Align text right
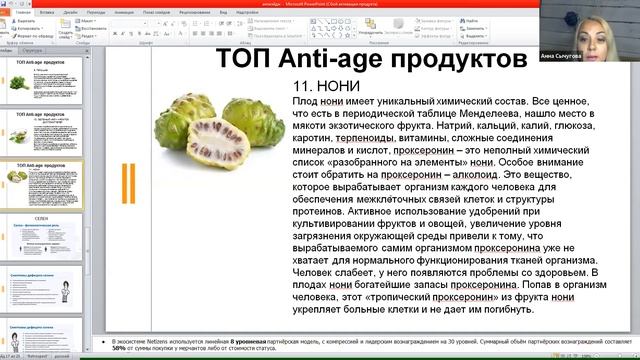Viewport: 640px width, 360px height. (x=211, y=33)
